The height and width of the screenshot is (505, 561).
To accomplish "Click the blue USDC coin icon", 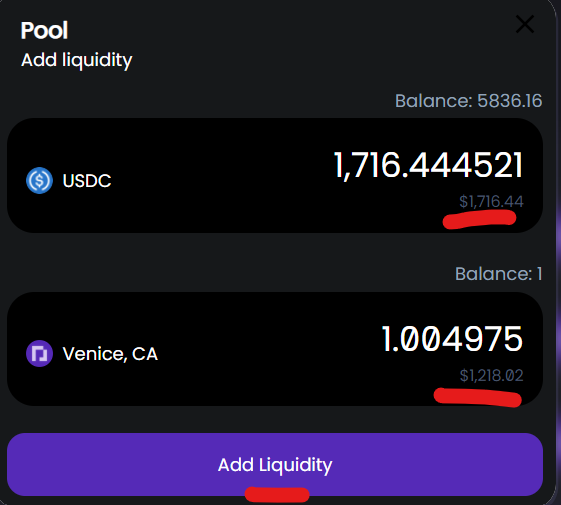I will 39,180.
